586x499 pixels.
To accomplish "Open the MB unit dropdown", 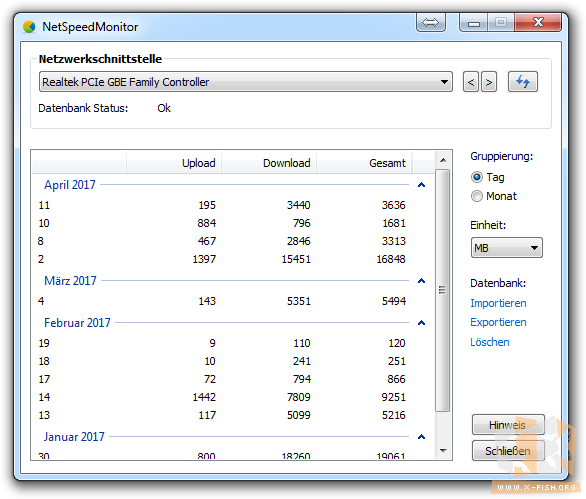I will 506,248.
